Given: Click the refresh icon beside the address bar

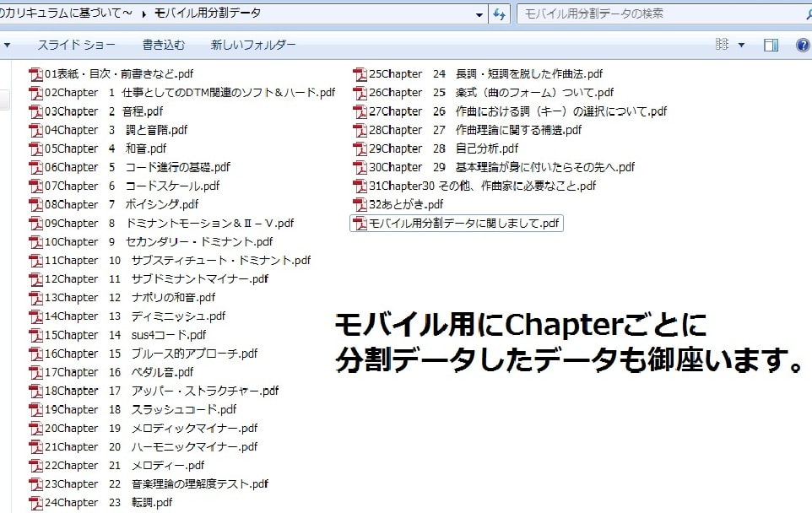Looking at the screenshot, I should pos(499,14).
